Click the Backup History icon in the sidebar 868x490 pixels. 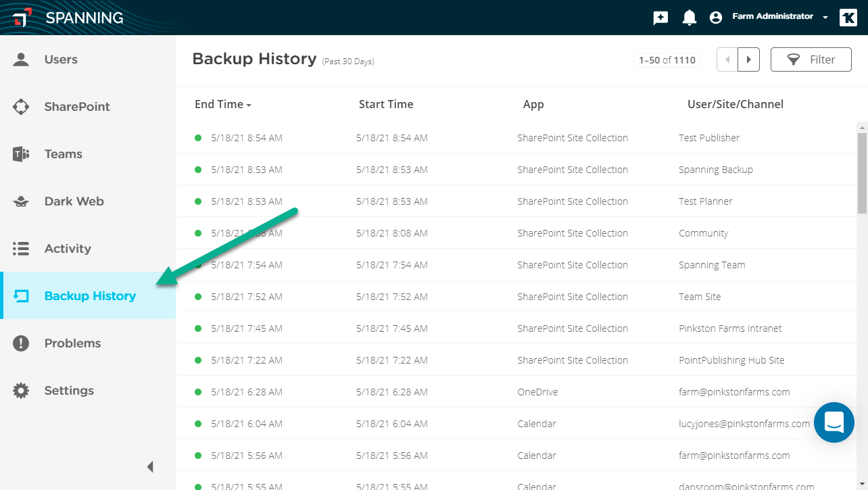click(x=21, y=296)
